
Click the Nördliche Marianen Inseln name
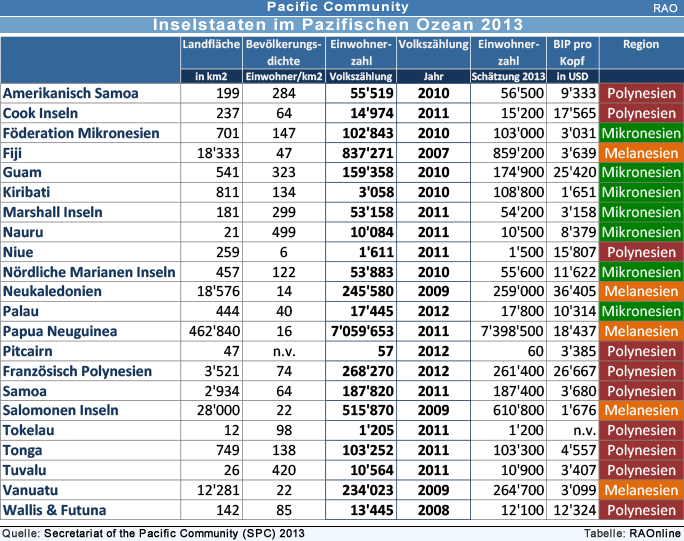pyautogui.click(x=89, y=272)
